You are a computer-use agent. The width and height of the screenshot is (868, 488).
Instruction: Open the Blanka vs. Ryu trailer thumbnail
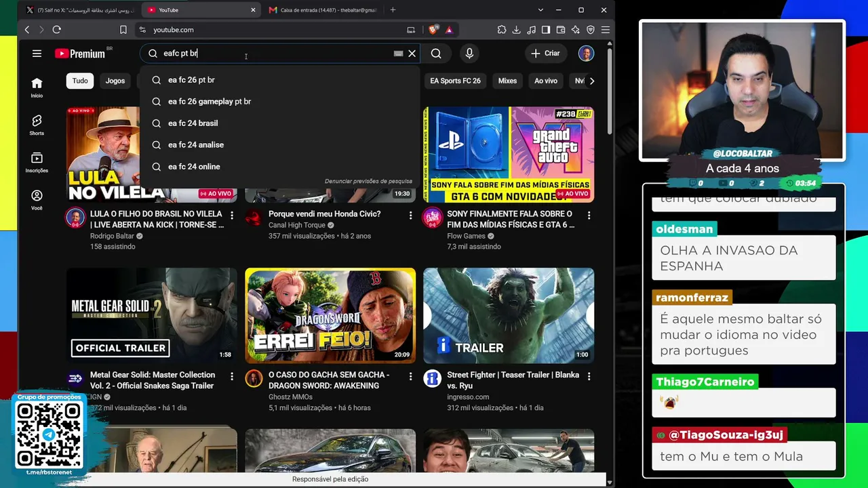click(x=509, y=315)
